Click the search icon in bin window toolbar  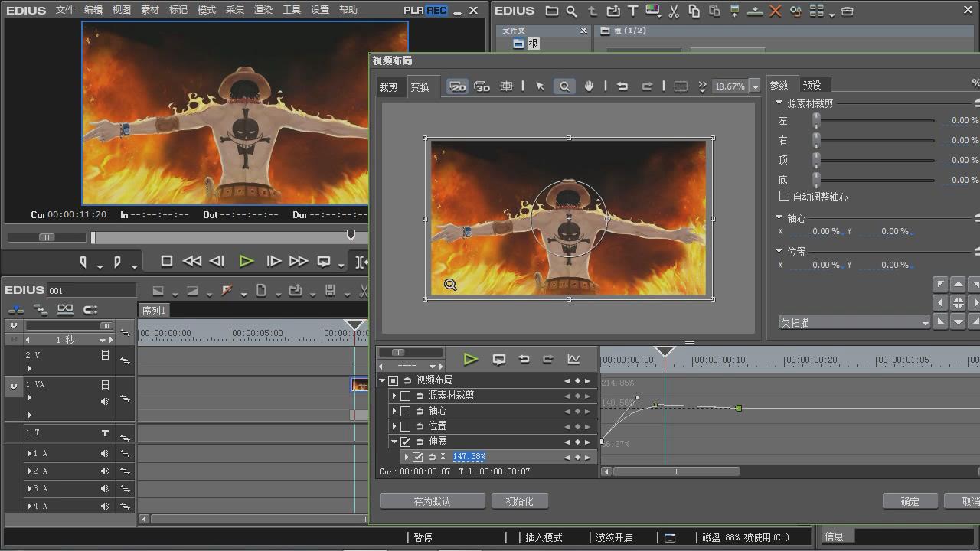point(572,11)
